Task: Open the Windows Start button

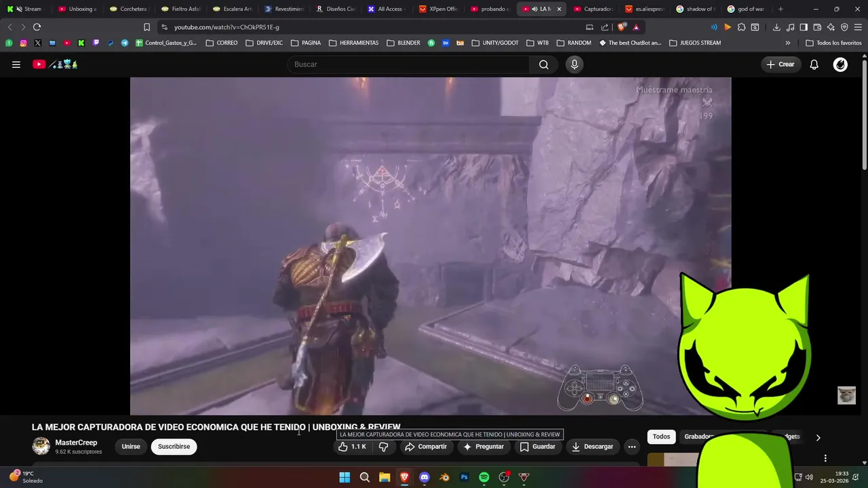Action: [x=344, y=477]
